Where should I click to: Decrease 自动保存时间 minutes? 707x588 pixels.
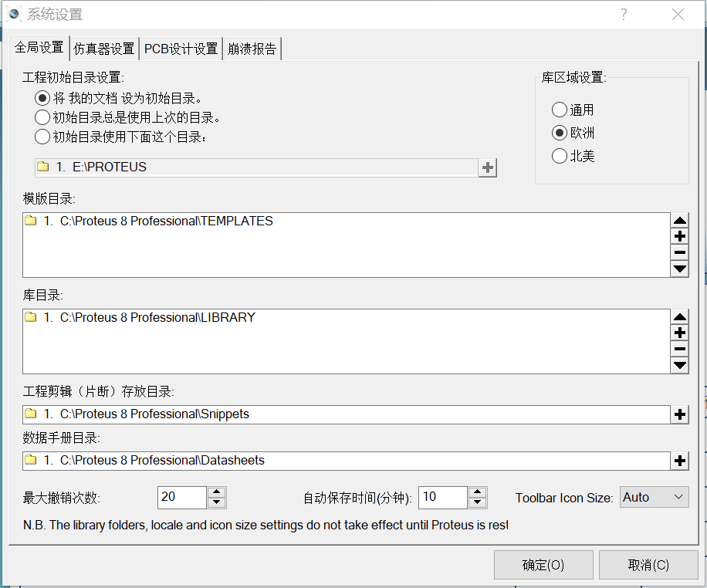click(x=478, y=503)
